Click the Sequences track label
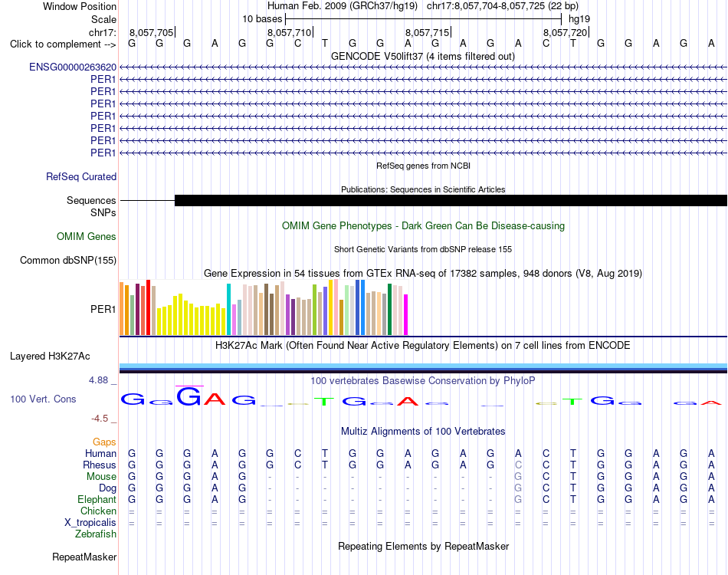728x575 pixels. pyautogui.click(x=91, y=200)
